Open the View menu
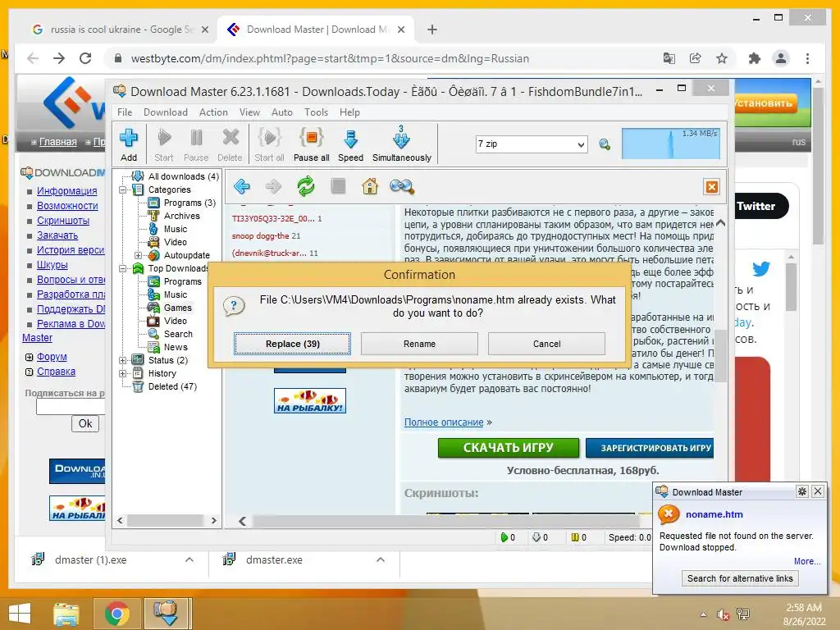Screen dimensions: 840x630 click(249, 112)
